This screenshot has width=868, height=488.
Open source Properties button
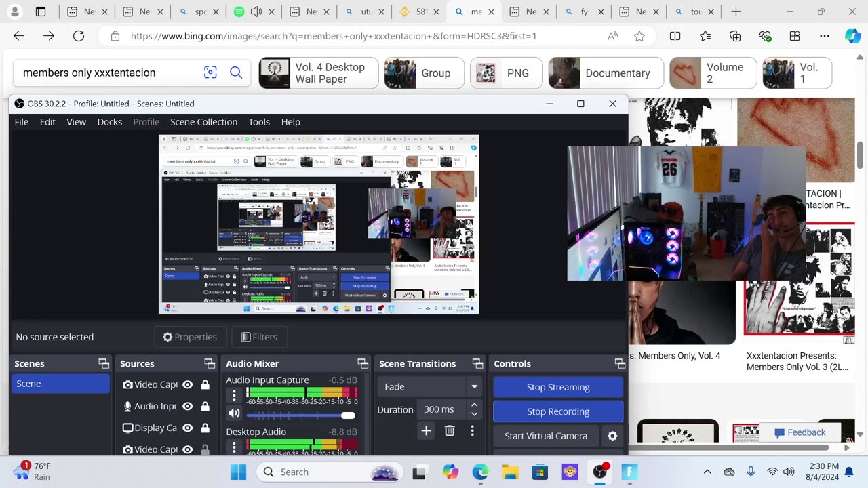[x=190, y=337]
